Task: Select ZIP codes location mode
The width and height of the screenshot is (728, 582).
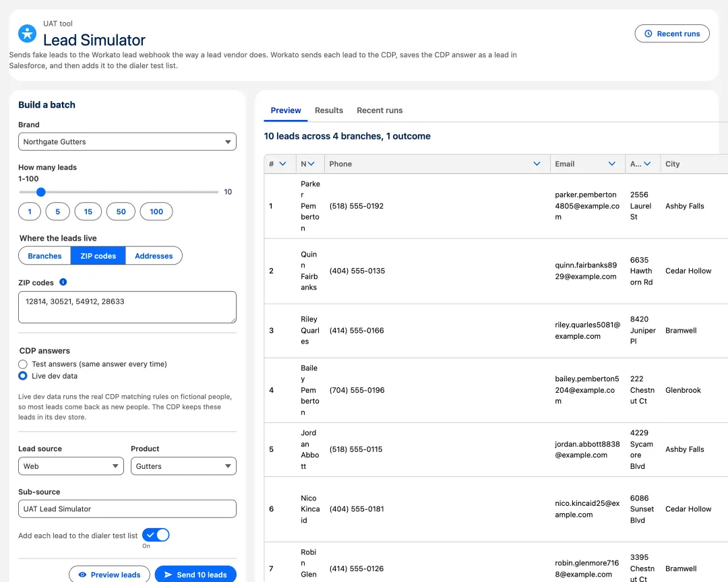Action: coord(98,256)
